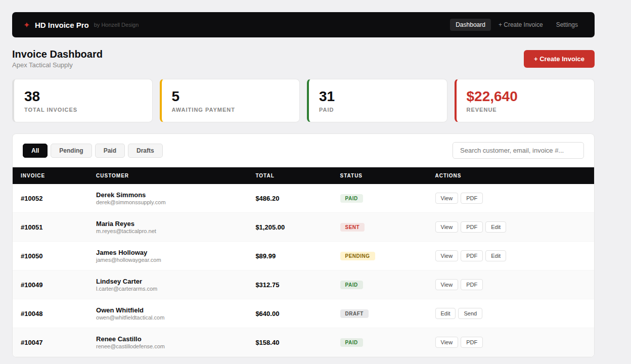Click customer name James Holloway
This screenshot has width=631, height=364.
[121, 252]
